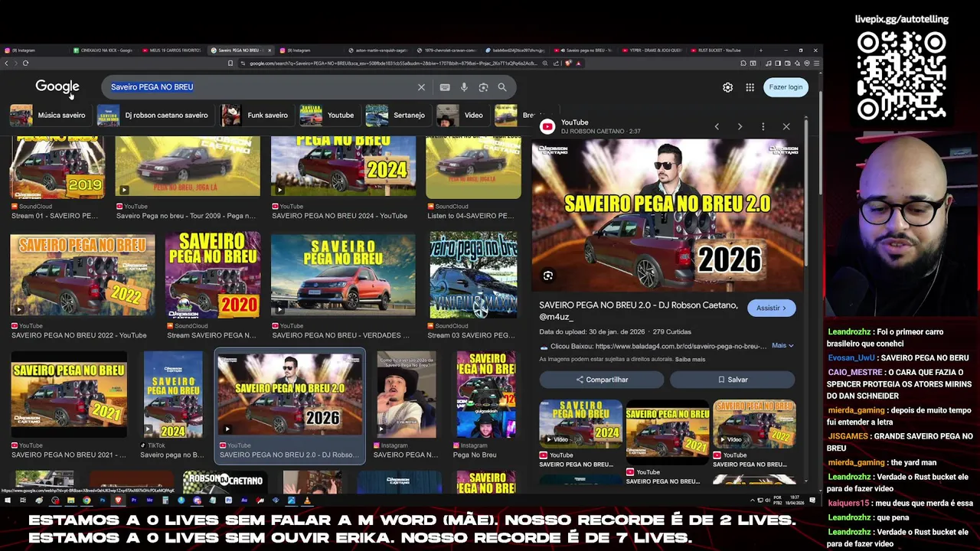980x551 pixels.
Task: Open TikTok 'Saveiro pega no b...' result
Action: click(173, 395)
